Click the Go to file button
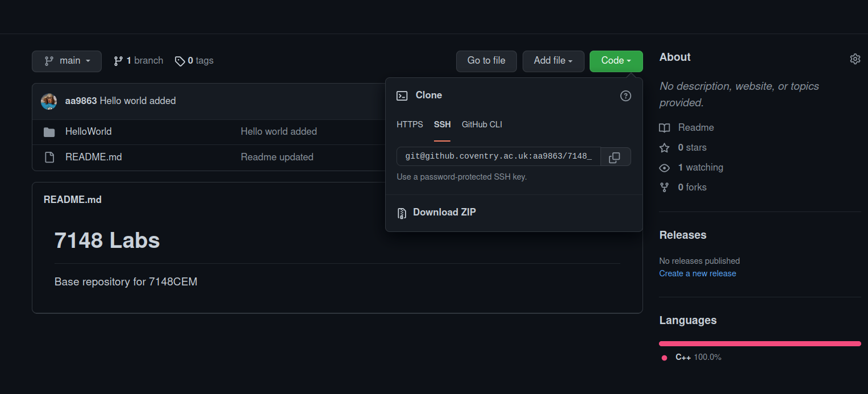This screenshot has height=394, width=868. click(x=486, y=61)
